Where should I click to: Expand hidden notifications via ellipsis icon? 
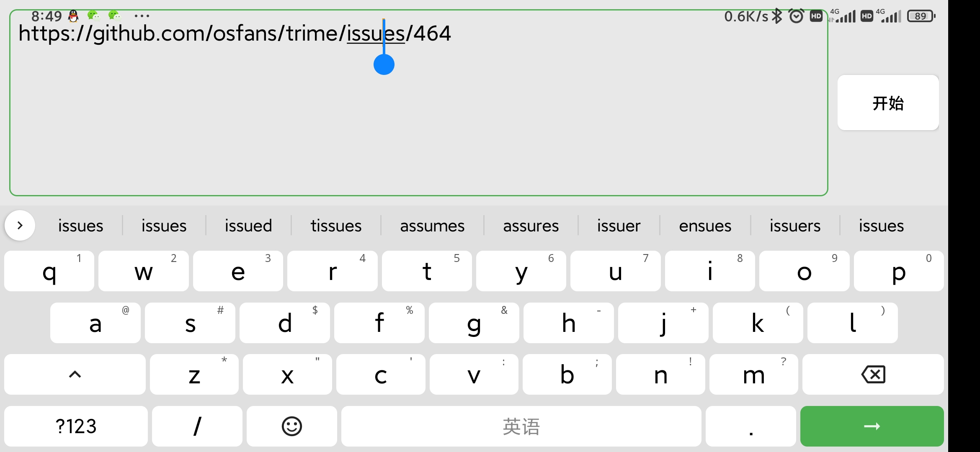[142, 15]
